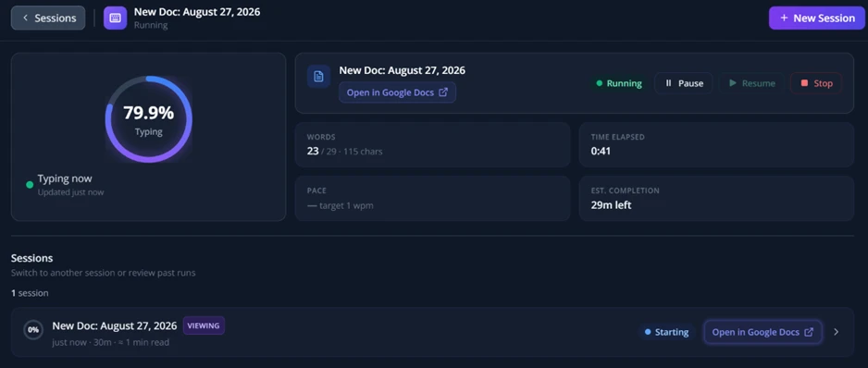The image size is (868, 368).
Task: Open in Google Docs from session row
Action: [763, 332]
